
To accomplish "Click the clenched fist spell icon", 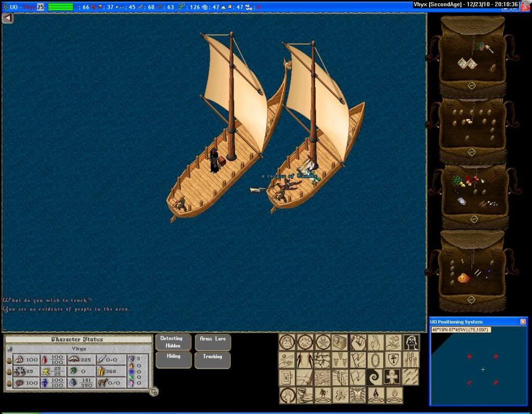I will (358, 342).
